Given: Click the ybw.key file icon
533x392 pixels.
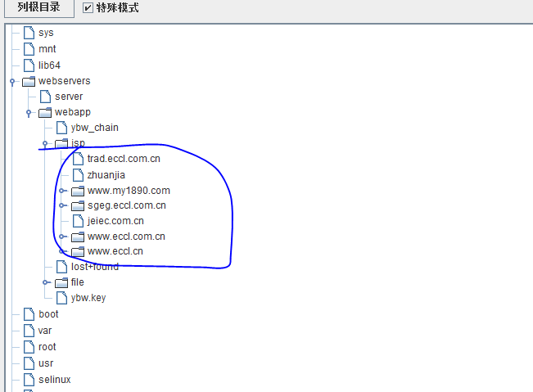Looking at the screenshot, I should click(x=61, y=298).
